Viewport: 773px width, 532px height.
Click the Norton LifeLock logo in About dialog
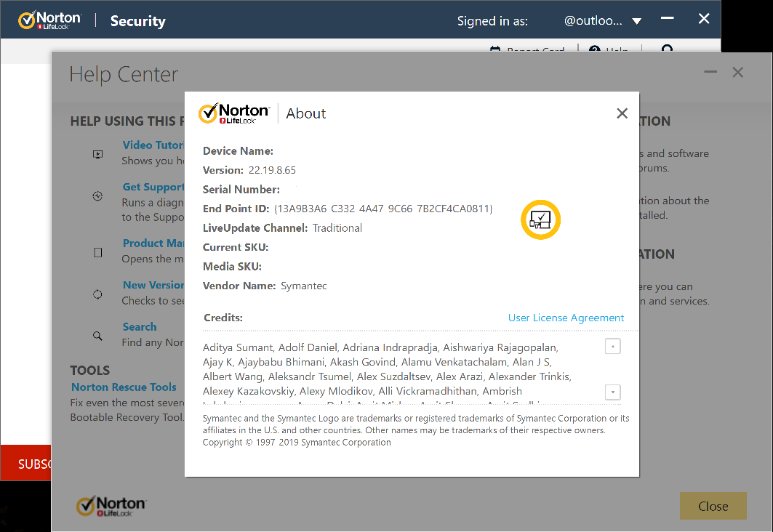(x=233, y=113)
